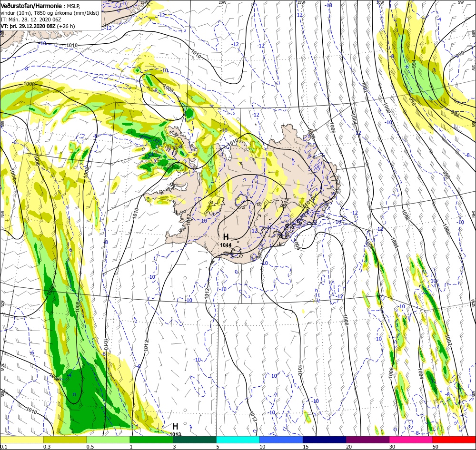
Task: Click the olive 0.3–0.5 legend swatch
Action: [x=65, y=439]
